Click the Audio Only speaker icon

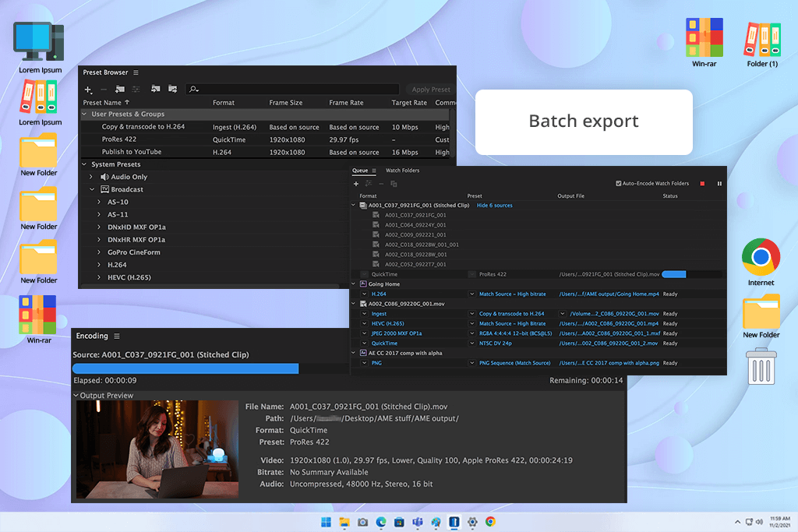[105, 177]
